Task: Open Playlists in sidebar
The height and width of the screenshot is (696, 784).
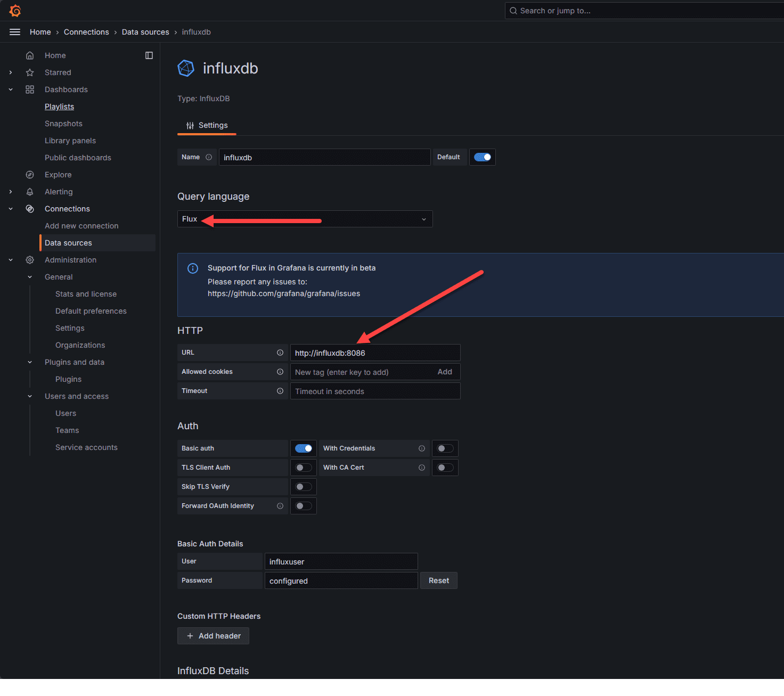Action: [59, 107]
